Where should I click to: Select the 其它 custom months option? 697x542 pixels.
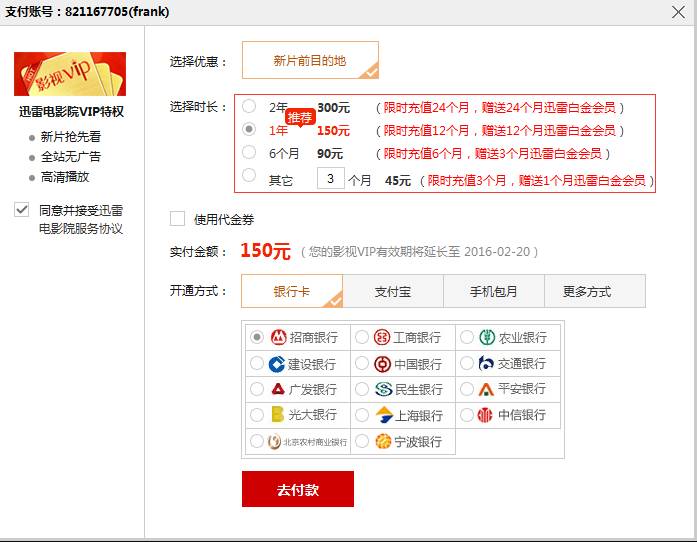point(249,175)
